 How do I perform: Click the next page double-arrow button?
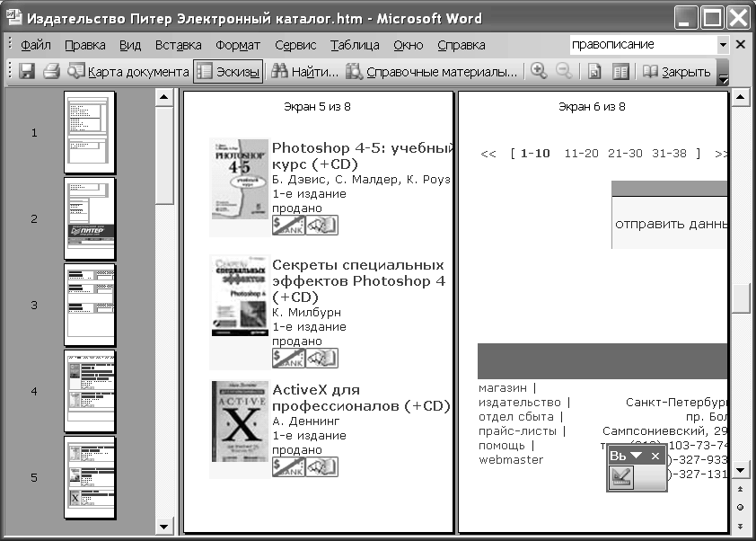coord(740,526)
